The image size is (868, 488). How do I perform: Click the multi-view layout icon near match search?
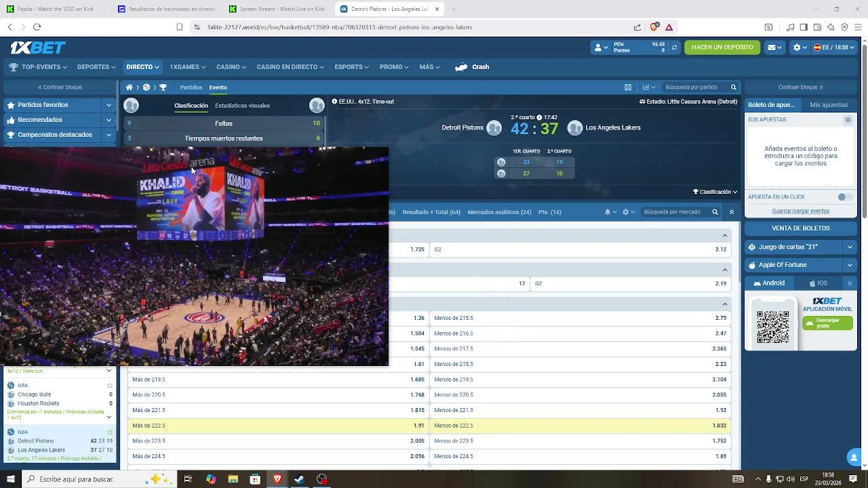(x=628, y=87)
